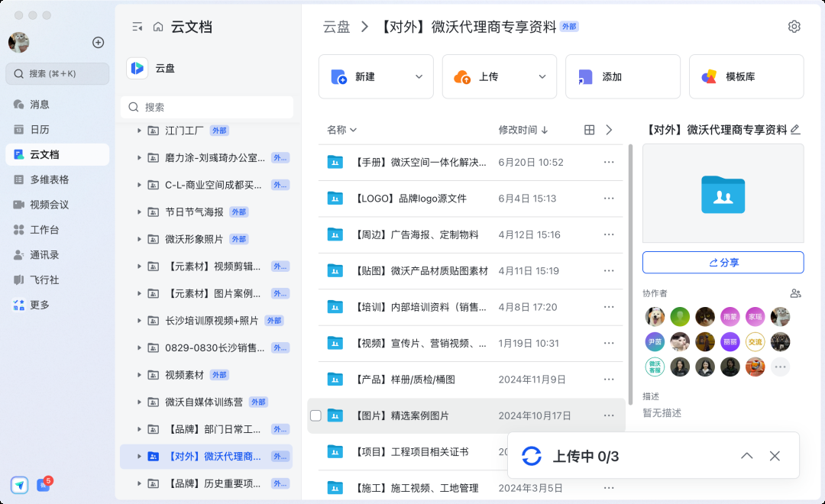Open 日历 in the left sidebar
825x504 pixels.
pyautogui.click(x=57, y=129)
